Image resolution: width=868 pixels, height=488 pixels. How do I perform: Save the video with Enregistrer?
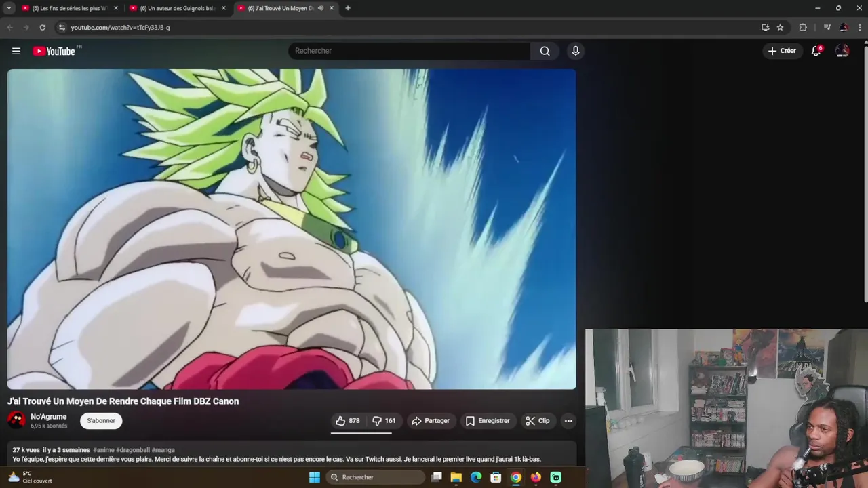click(x=487, y=421)
